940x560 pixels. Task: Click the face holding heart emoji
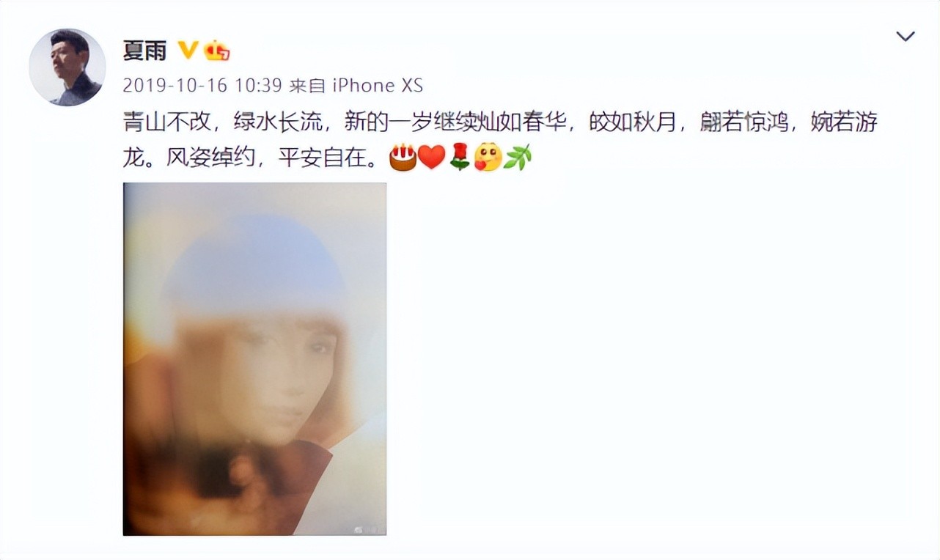pos(488,158)
